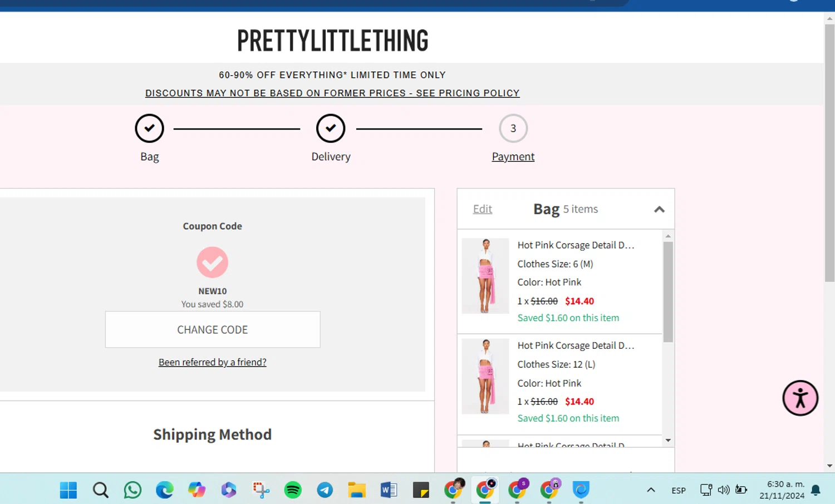Image resolution: width=835 pixels, height=504 pixels.
Task: Click product title for size 12 (L) item
Action: [576, 345]
